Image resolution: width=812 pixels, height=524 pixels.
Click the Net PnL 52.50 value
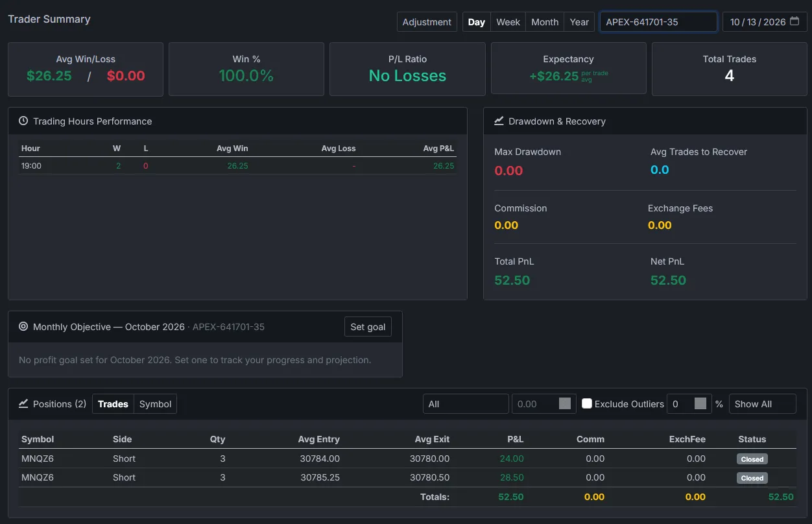click(668, 280)
